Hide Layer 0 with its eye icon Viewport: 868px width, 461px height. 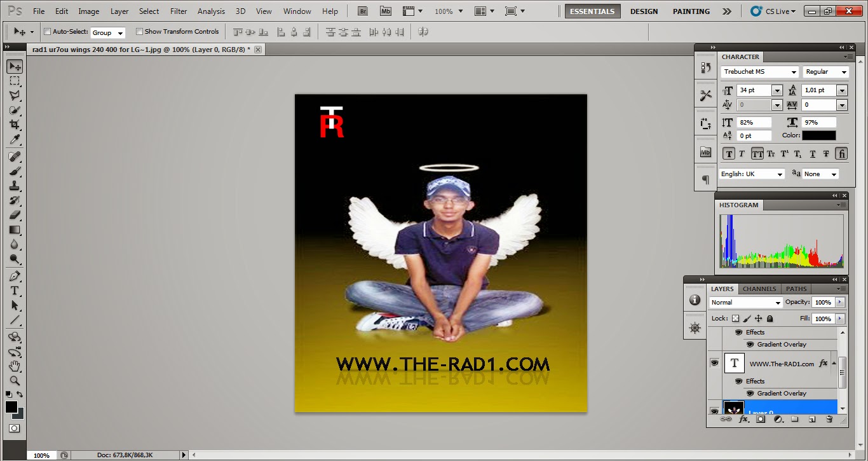(714, 411)
